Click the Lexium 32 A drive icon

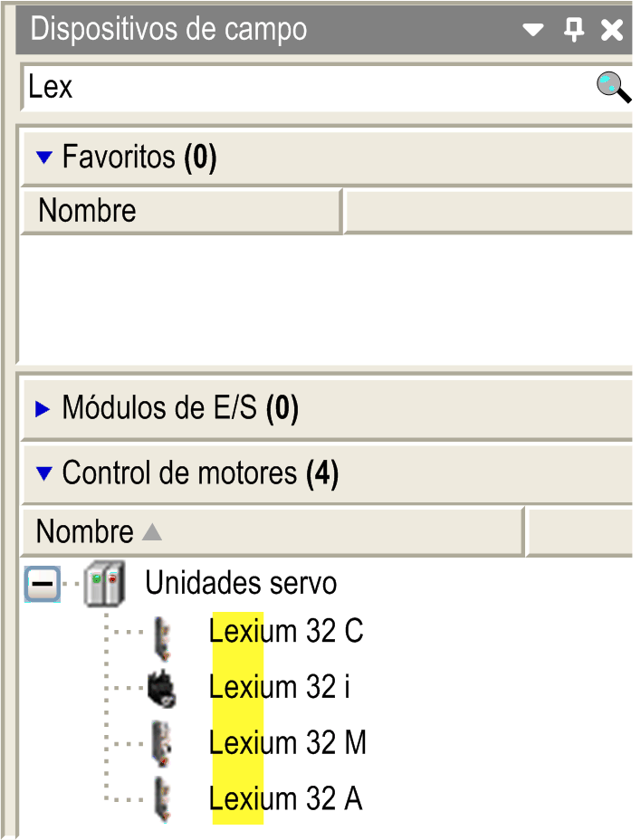tap(162, 799)
